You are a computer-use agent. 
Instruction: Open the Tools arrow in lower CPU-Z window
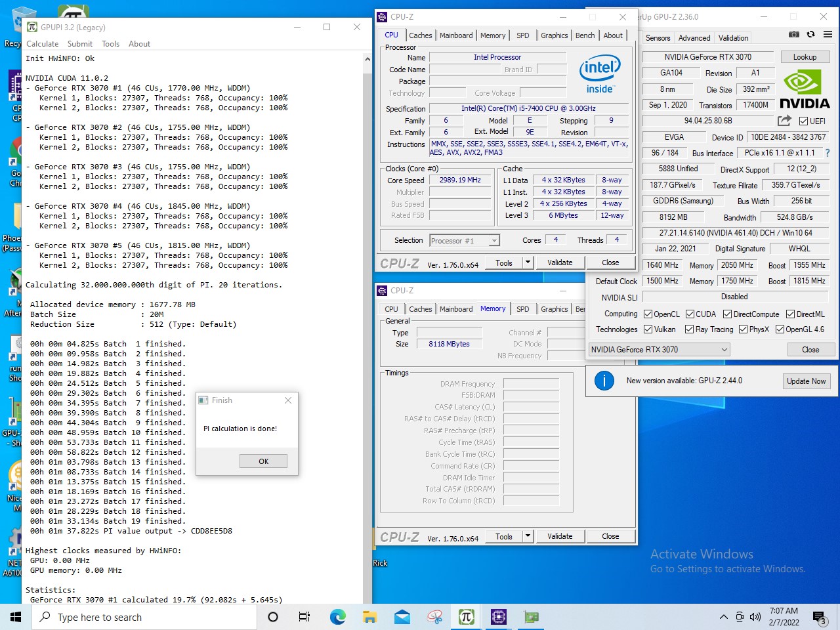tap(527, 536)
